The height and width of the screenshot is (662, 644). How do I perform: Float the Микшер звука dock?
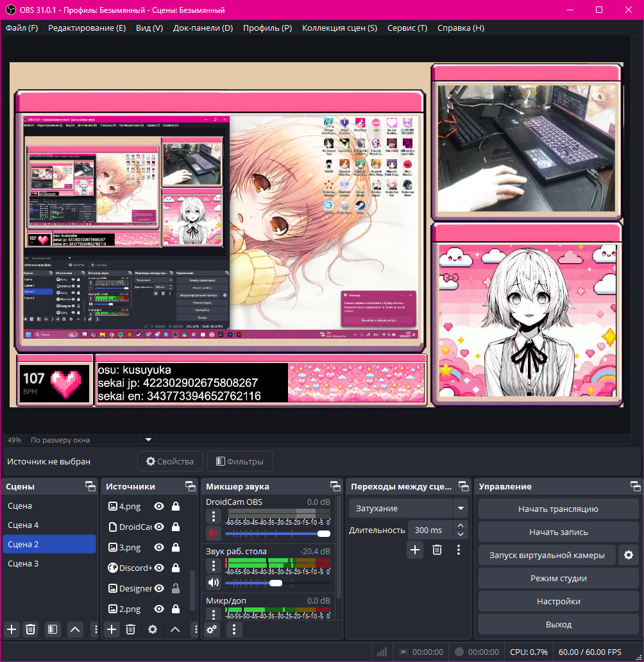(335, 486)
